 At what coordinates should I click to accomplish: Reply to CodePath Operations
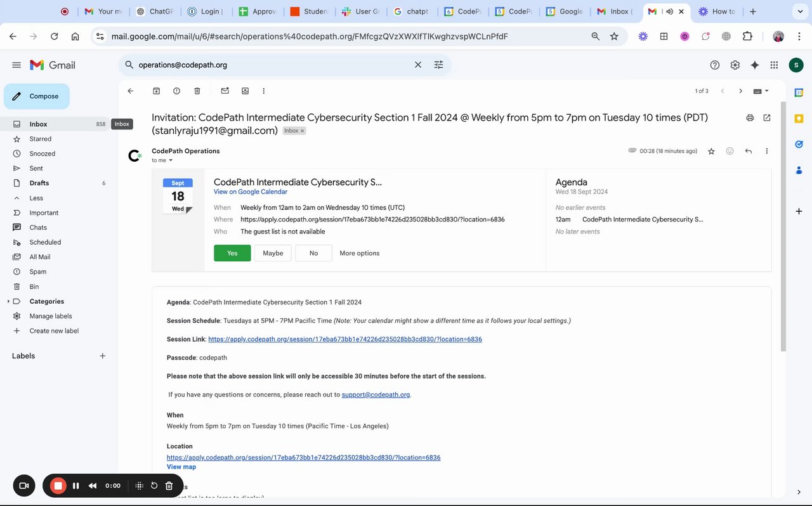coord(749,151)
